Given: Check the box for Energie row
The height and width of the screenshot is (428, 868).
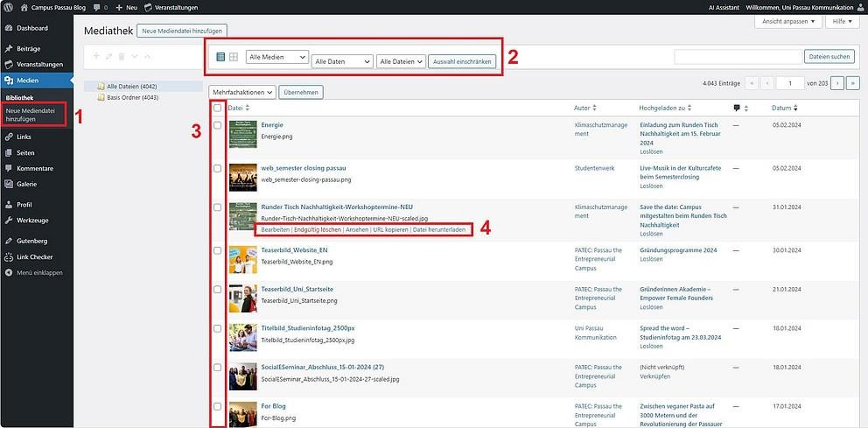Looking at the screenshot, I should 218,125.
